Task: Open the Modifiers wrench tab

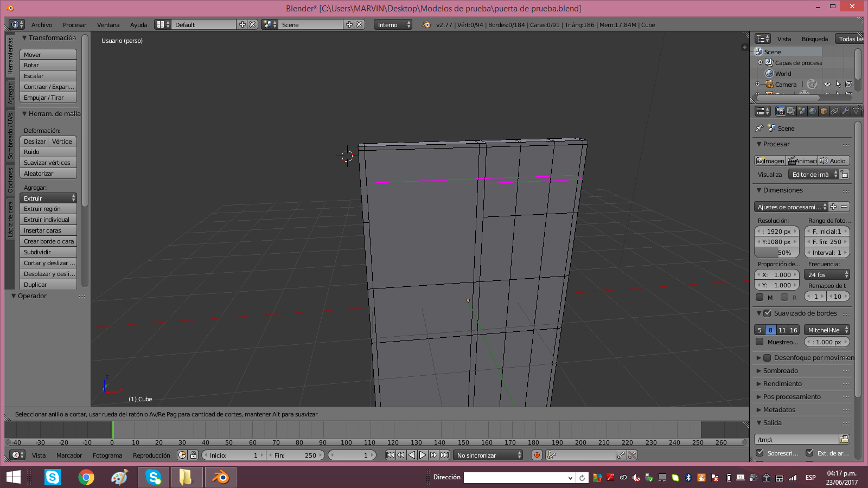Action: [845, 111]
